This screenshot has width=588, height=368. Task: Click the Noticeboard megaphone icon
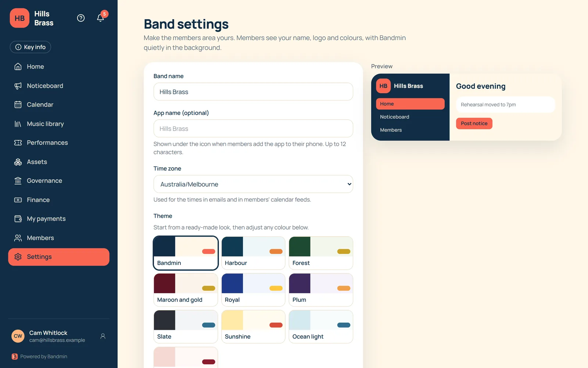point(18,86)
